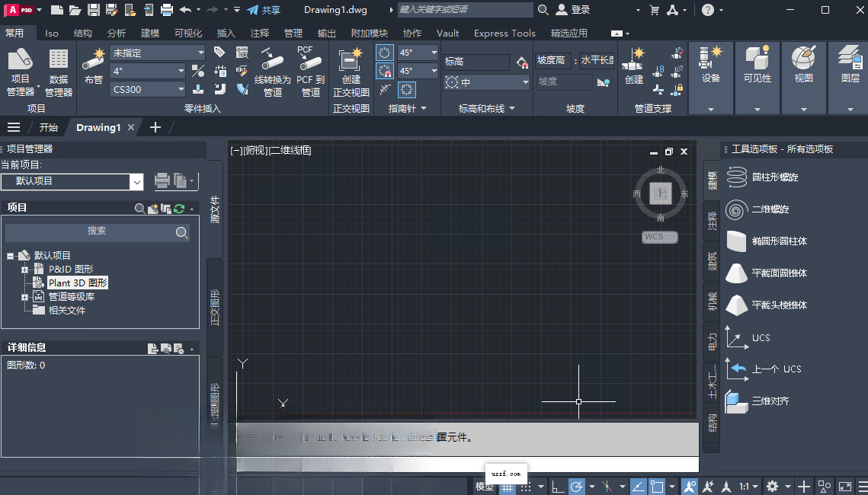Open the 开始 document tab
Screen dimensions: 868x495
[x=49, y=127]
